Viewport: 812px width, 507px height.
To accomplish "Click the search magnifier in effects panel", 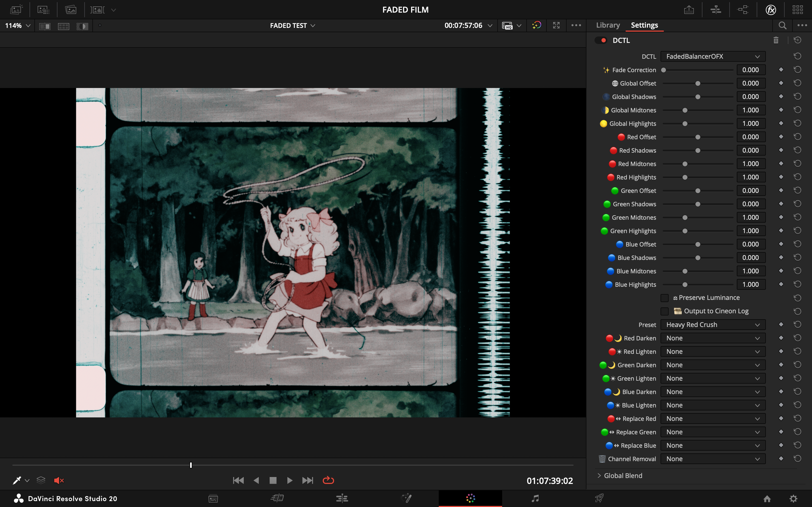I will point(782,25).
